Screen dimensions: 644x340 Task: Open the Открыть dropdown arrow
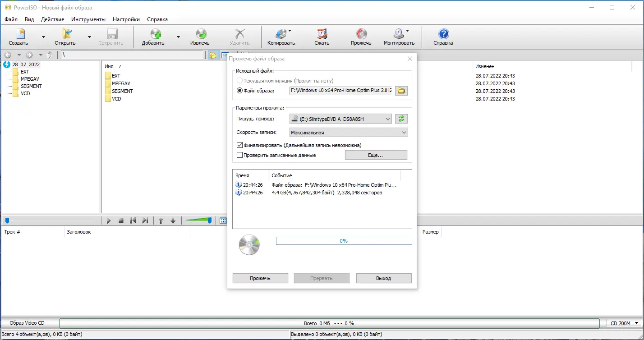89,37
